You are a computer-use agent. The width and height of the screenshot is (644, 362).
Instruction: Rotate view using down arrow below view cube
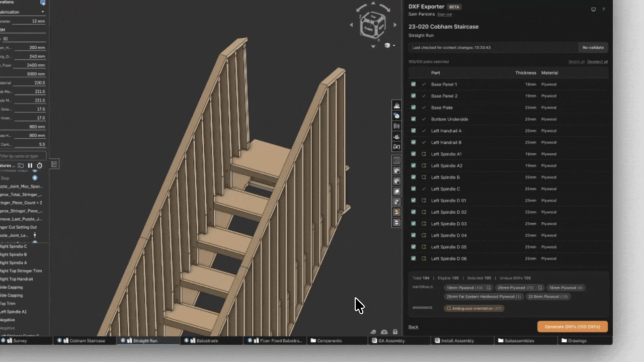coord(373,46)
